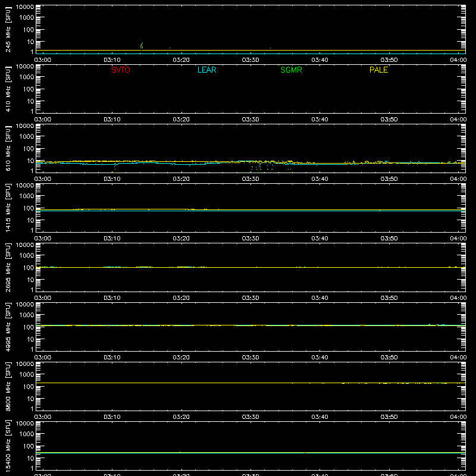Click the 1000 y-axis label of 4995 MHz panel
Viewport: 476px width, 476px height.
[x=27, y=315]
